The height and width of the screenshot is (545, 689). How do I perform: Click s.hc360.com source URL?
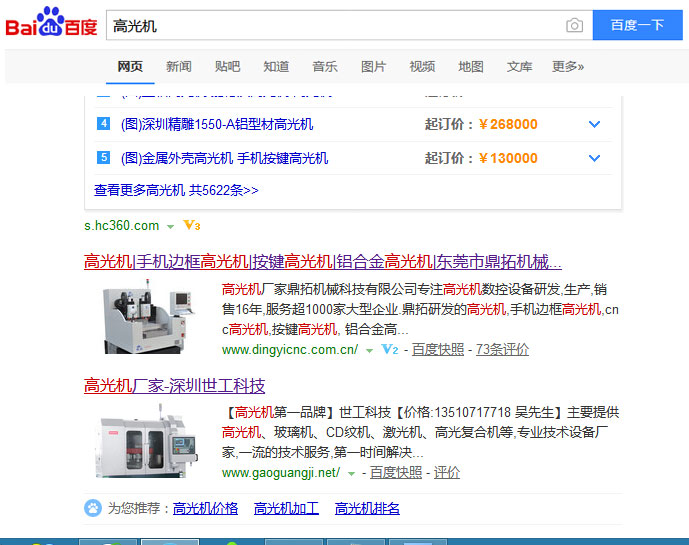coord(122,226)
